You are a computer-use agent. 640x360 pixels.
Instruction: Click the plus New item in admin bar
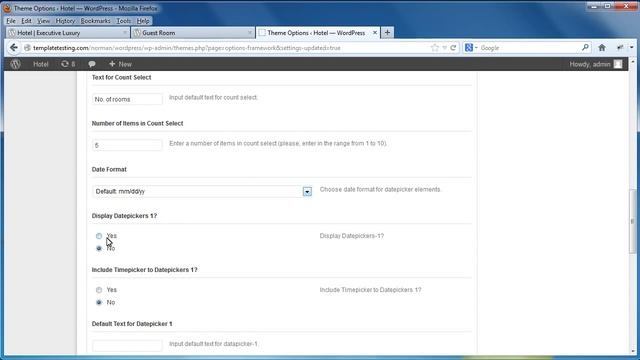120,64
